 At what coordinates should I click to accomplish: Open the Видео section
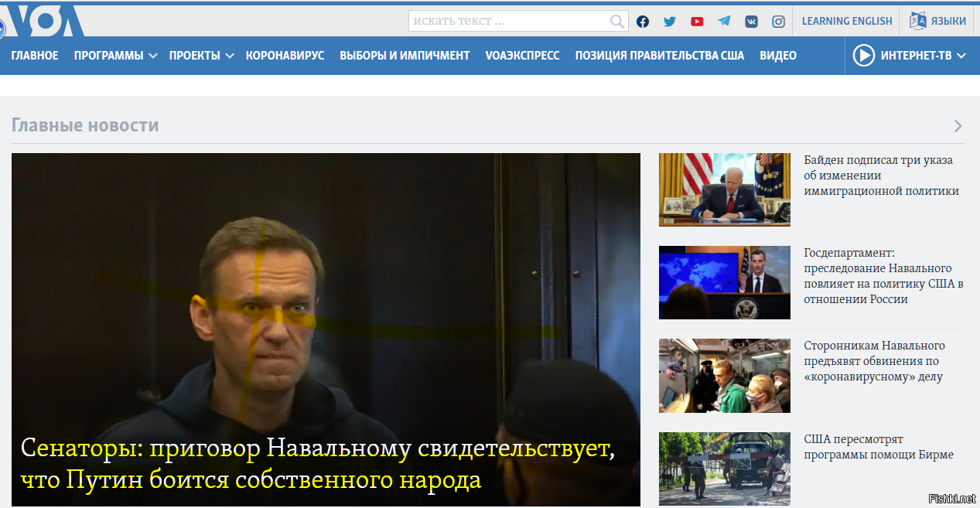tap(778, 56)
